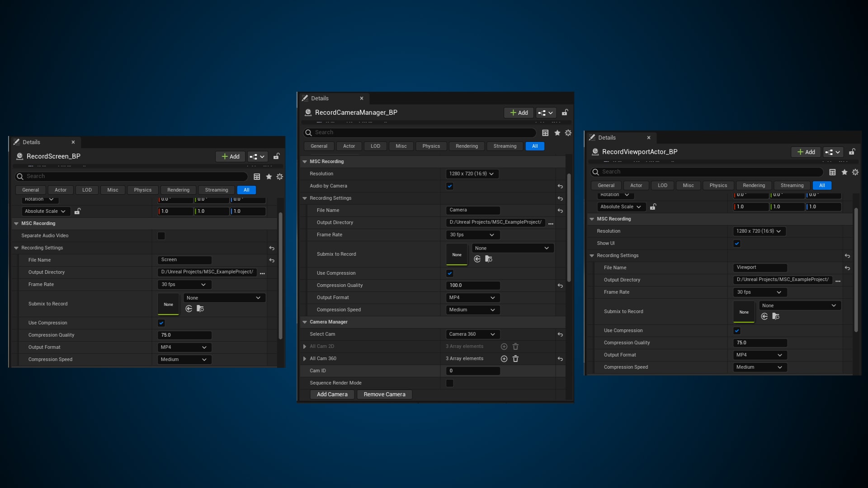Viewport: 868px width, 488px height.
Task: Click the lock icon on RecordCameraManager_BP panel
Action: [x=565, y=113]
